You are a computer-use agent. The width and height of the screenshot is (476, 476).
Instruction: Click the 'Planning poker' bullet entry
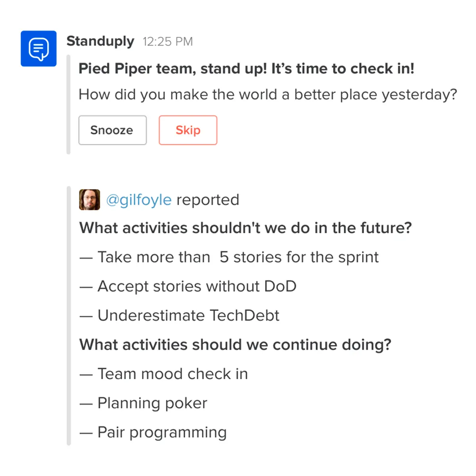[x=152, y=403]
